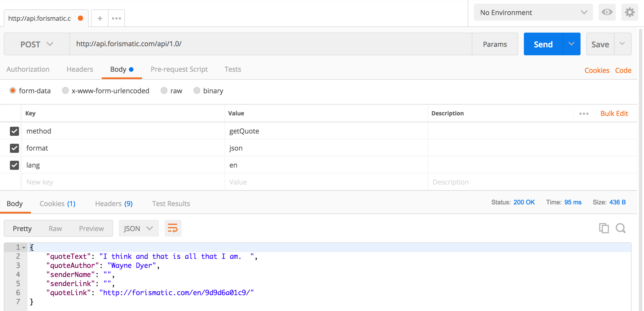Uncheck the lang parameter checkbox

tap(14, 165)
